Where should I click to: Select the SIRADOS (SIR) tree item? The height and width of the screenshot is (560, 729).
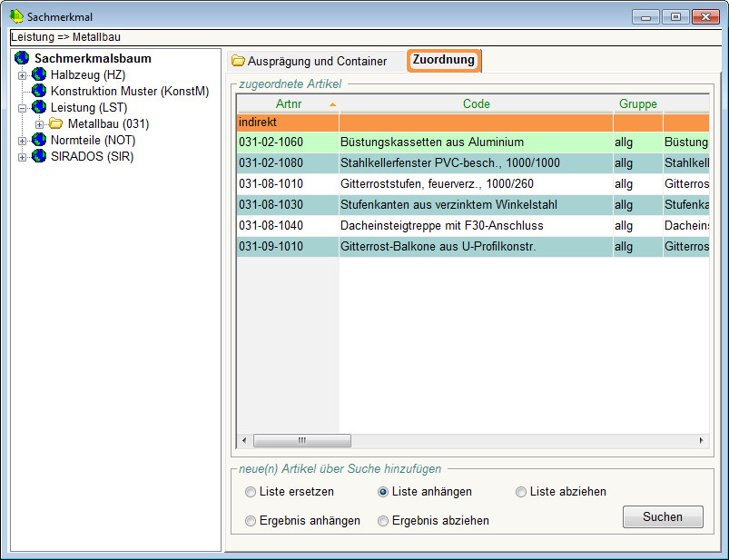[x=92, y=156]
